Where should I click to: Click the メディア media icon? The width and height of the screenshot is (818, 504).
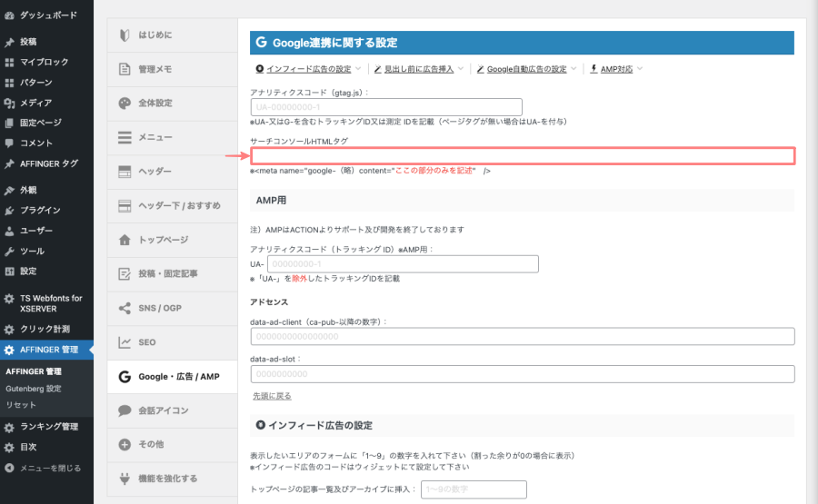tap(9, 104)
